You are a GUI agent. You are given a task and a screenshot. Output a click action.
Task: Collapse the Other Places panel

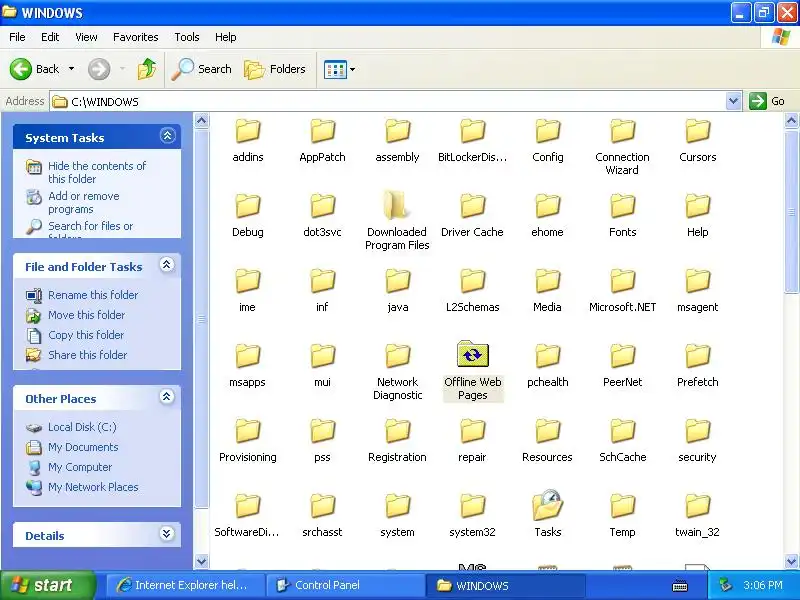point(167,397)
